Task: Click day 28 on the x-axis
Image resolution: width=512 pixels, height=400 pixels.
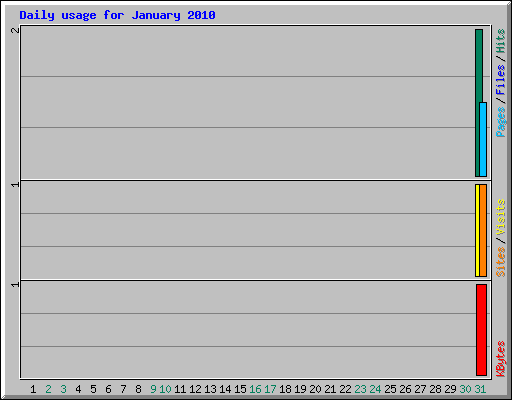Action: click(435, 389)
